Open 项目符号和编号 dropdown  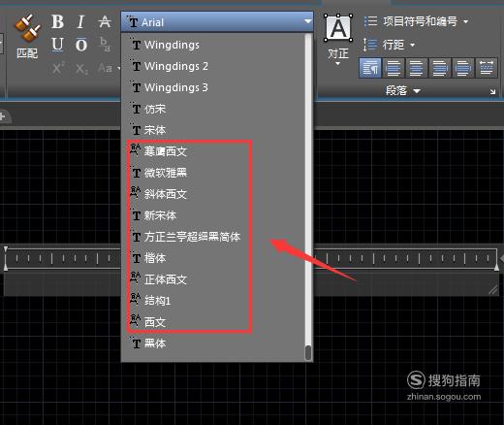pyautogui.click(x=465, y=21)
